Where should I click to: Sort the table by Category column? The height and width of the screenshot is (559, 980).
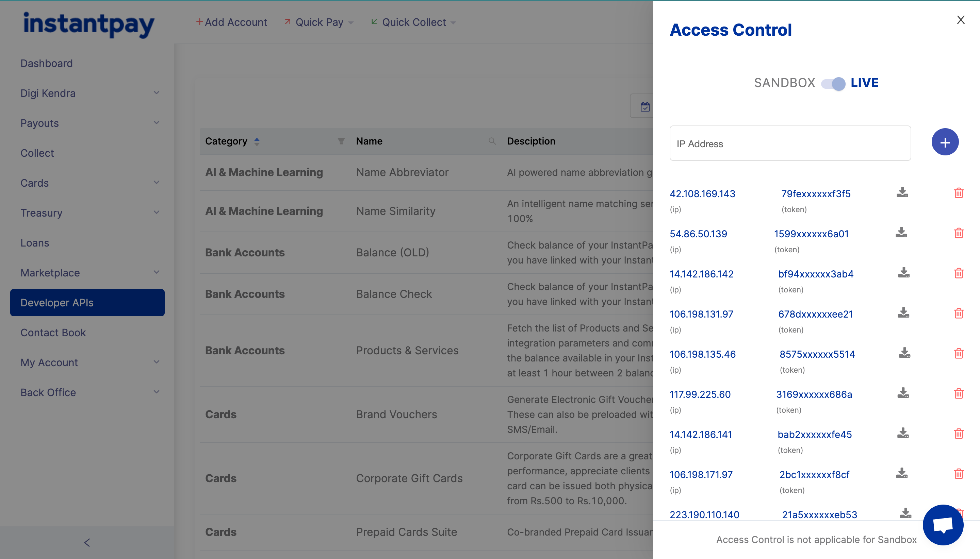[257, 141]
